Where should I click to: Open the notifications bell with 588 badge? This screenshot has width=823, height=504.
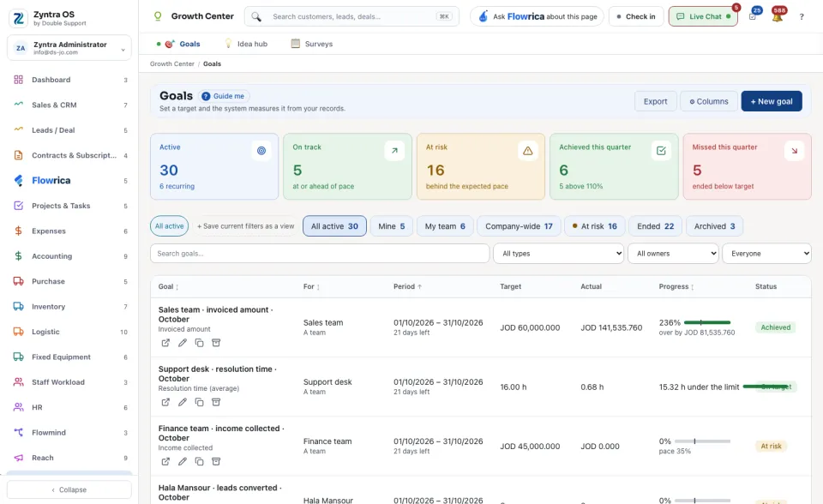[x=778, y=16]
